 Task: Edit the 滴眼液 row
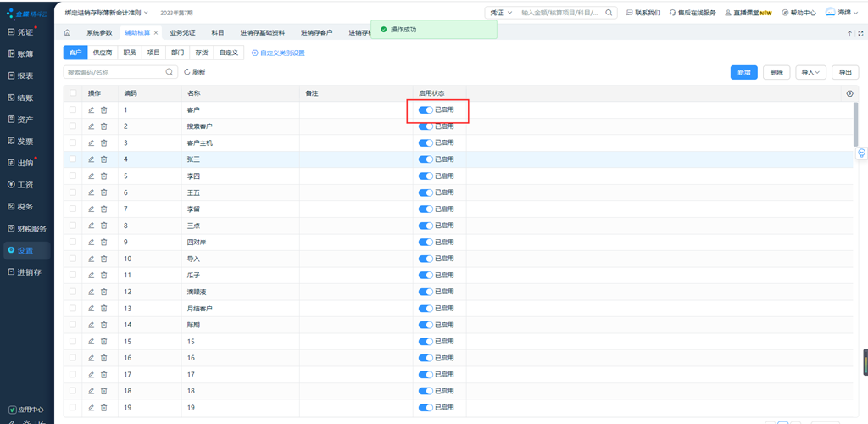point(92,292)
